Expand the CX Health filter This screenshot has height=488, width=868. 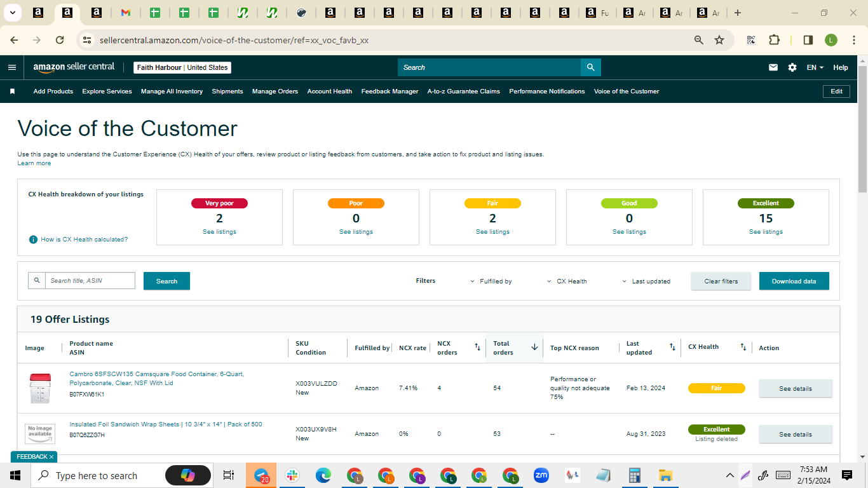[x=567, y=281]
